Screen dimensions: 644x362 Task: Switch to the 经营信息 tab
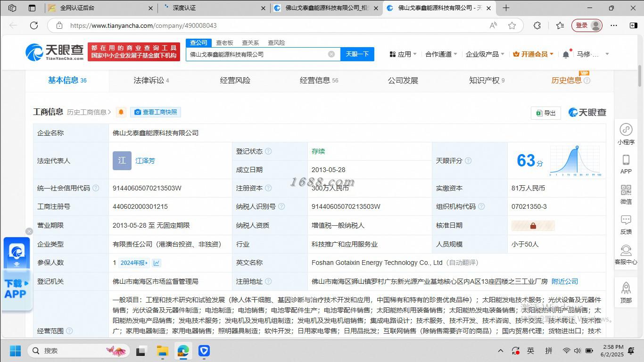pyautogui.click(x=319, y=81)
